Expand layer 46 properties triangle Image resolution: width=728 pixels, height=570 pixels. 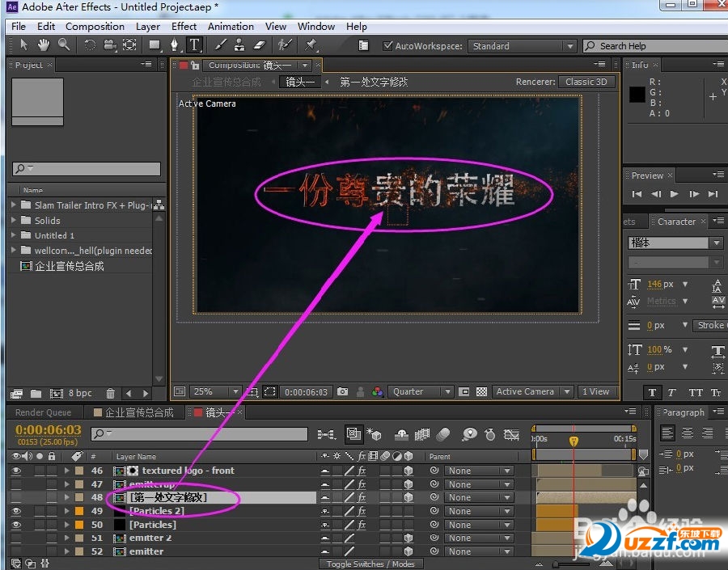(x=67, y=471)
